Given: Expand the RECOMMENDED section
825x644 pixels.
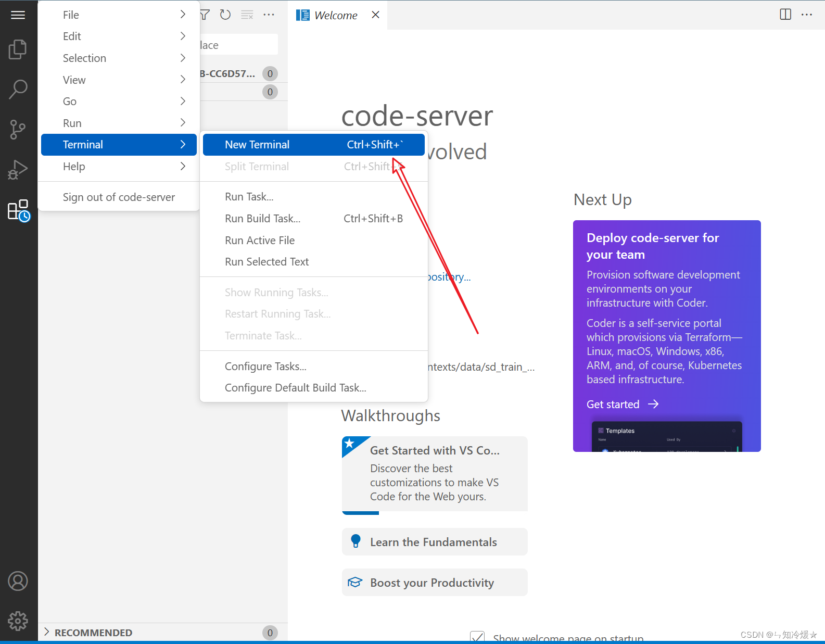Looking at the screenshot, I should click(x=163, y=632).
